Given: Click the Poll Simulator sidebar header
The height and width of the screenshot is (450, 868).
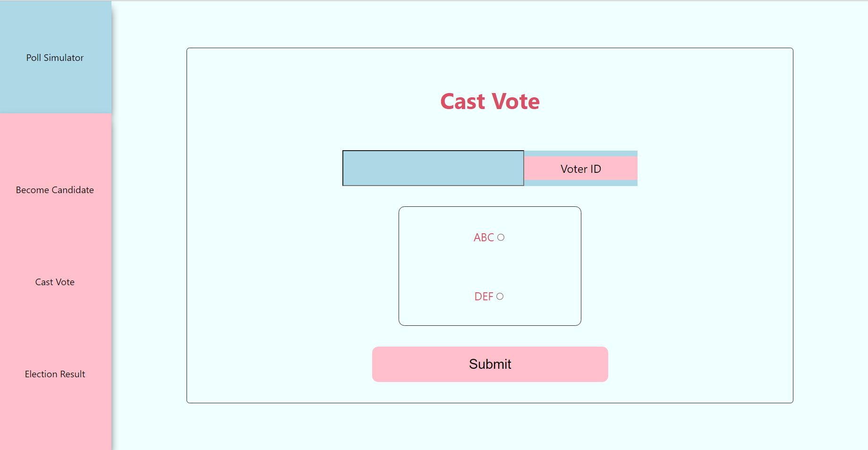Looking at the screenshot, I should pyautogui.click(x=55, y=57).
